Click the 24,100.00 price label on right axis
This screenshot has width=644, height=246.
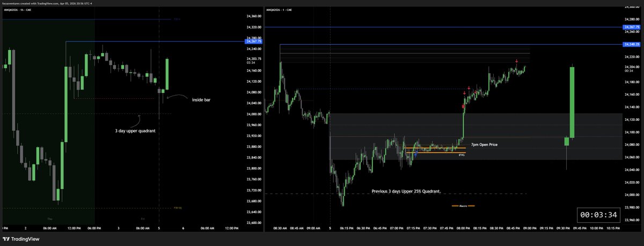point(632,132)
